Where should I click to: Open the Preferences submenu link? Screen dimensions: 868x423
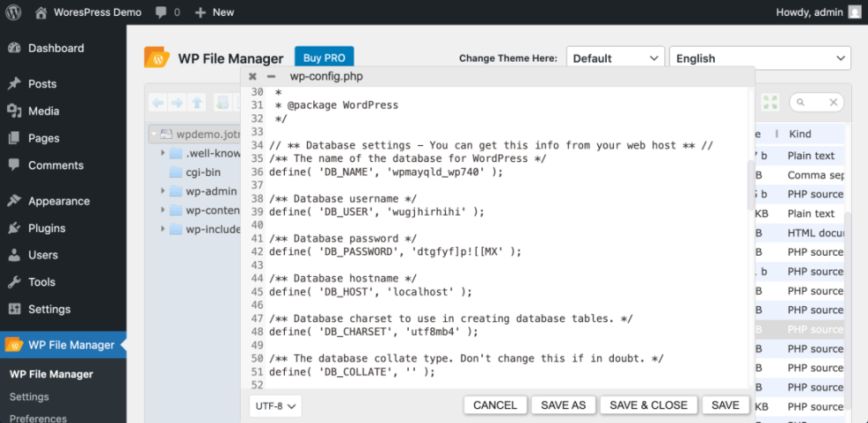tap(38, 419)
